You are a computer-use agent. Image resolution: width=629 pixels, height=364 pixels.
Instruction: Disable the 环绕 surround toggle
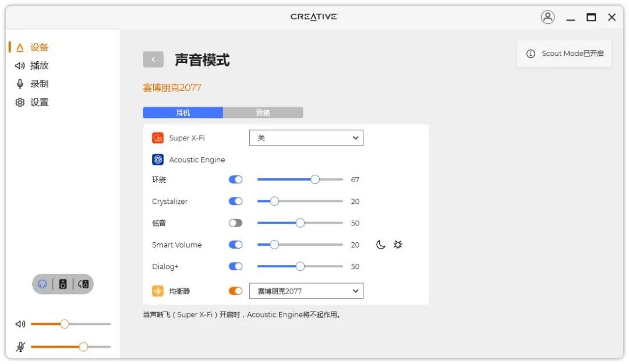[x=235, y=179]
